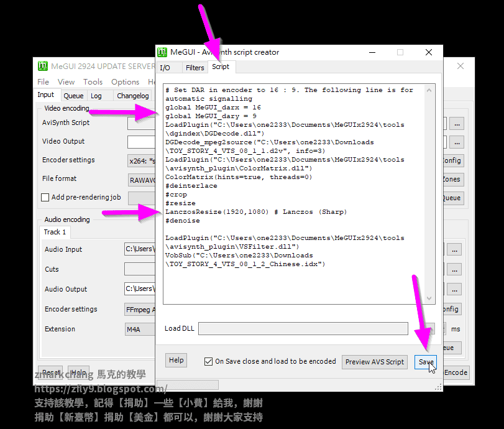
Task: Click the Cuts input field
Action: 140,269
